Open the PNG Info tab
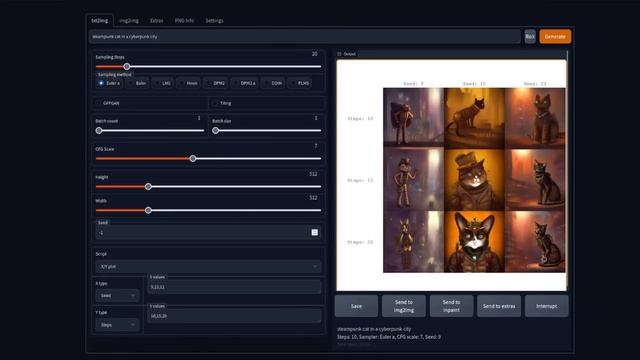Image resolution: width=640 pixels, height=360 pixels. coord(184,20)
